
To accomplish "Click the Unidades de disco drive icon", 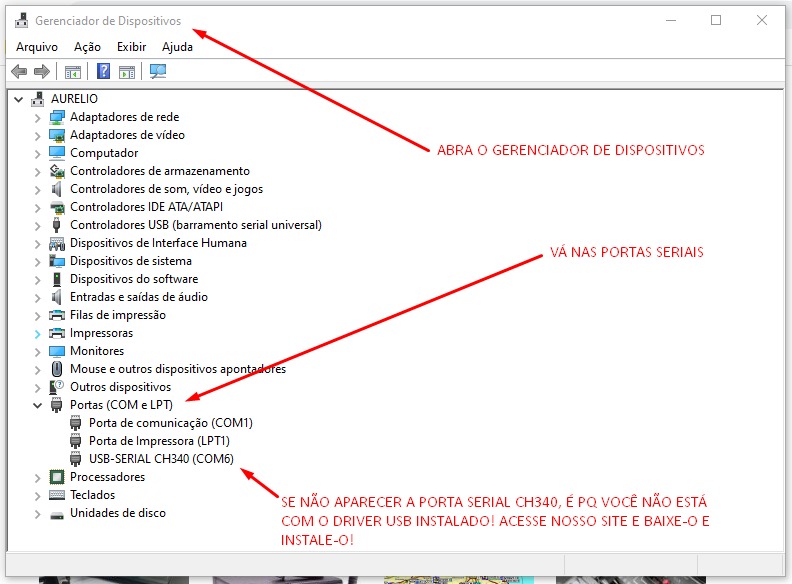I will 57,515.
